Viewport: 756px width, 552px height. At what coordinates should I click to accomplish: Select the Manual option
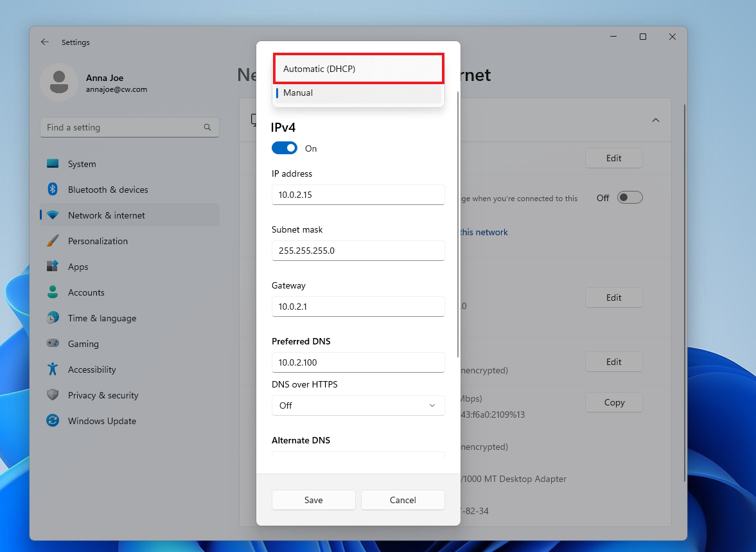pyautogui.click(x=358, y=93)
